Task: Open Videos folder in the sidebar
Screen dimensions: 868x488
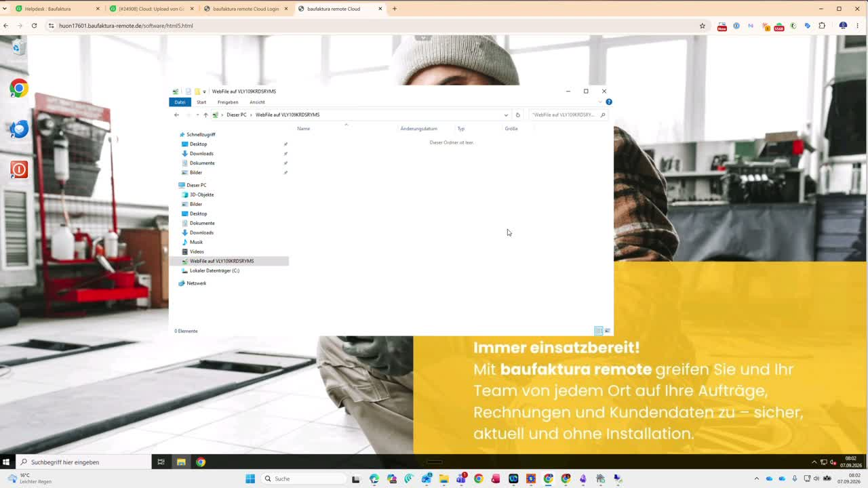Action: (x=197, y=251)
